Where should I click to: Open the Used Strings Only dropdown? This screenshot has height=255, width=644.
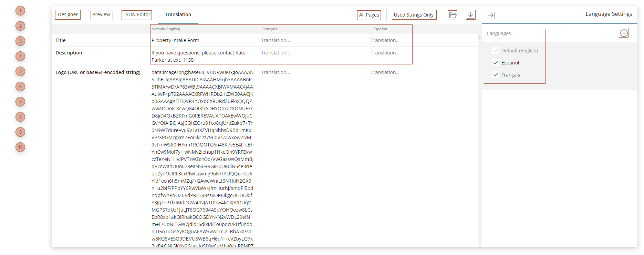[x=414, y=15]
